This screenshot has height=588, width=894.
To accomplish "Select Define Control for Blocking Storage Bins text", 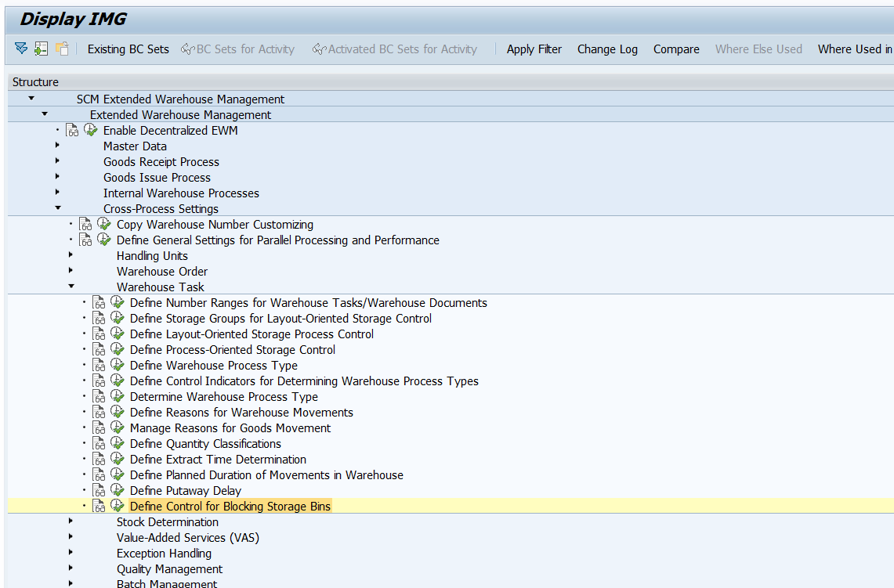I will point(230,506).
